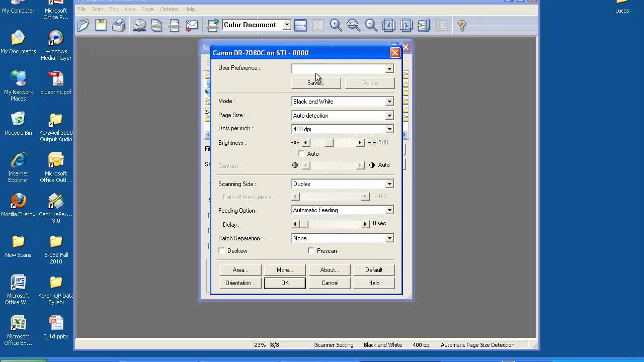This screenshot has width=644, height=362.
Task: Select the Microsoft Office Outlook desktop icon
Action: coord(56,167)
